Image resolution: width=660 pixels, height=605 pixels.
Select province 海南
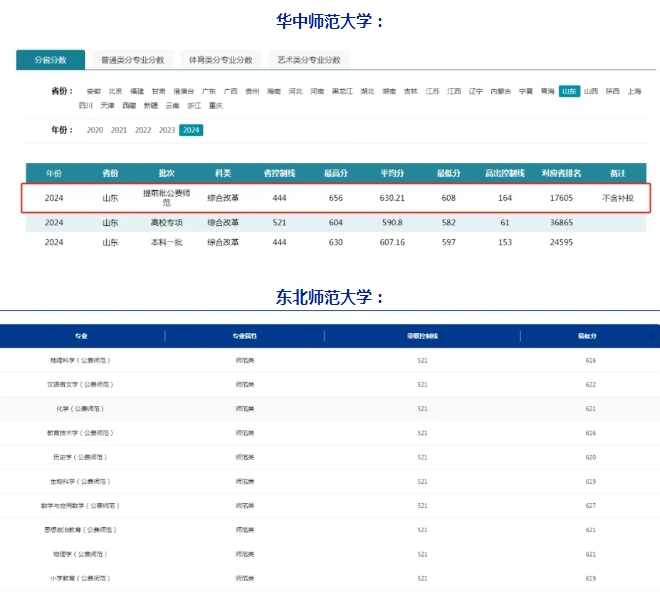tap(274, 91)
